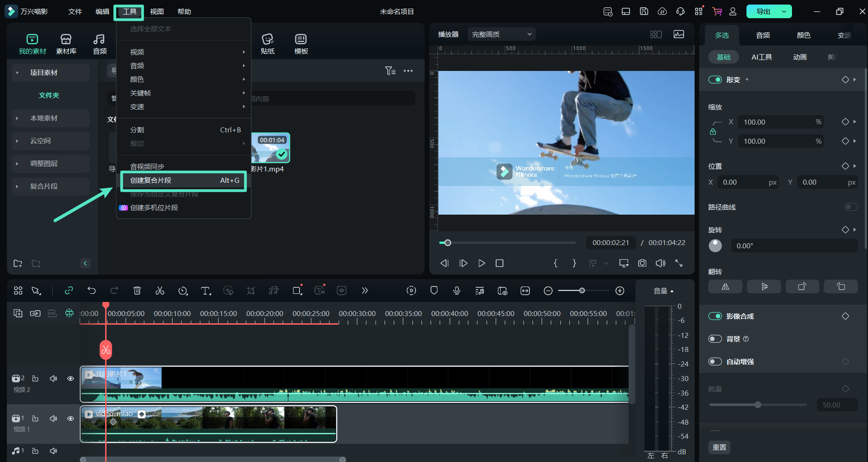
Task: Toggle the 形变 transform switch
Action: point(715,80)
